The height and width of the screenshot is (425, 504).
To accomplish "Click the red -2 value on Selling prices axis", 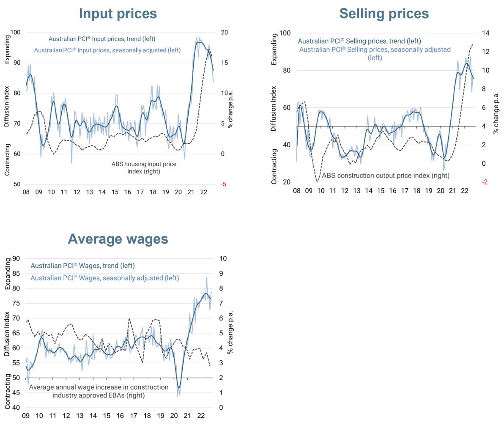I will pos(485,182).
